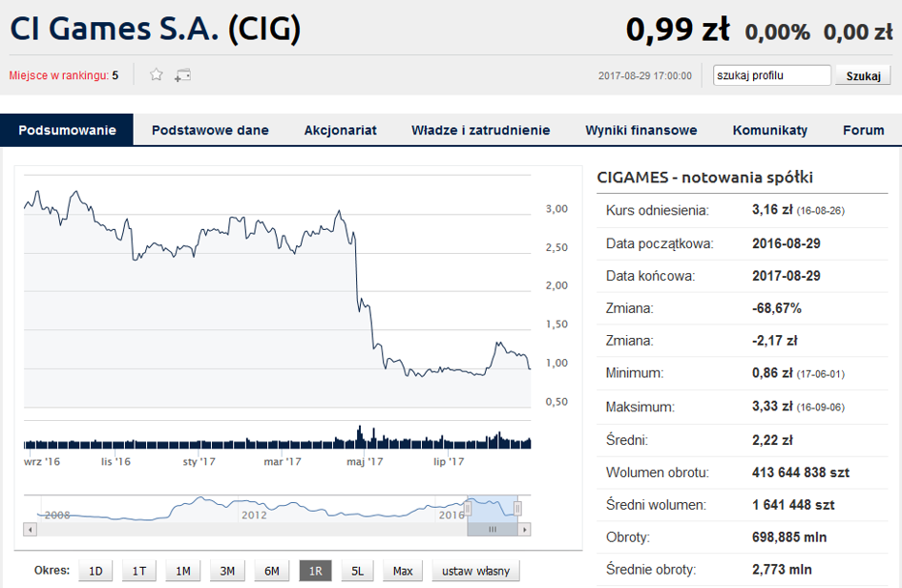Click the chart scrollbar left arrow
Viewport: 902px width, 588px height.
[30, 530]
